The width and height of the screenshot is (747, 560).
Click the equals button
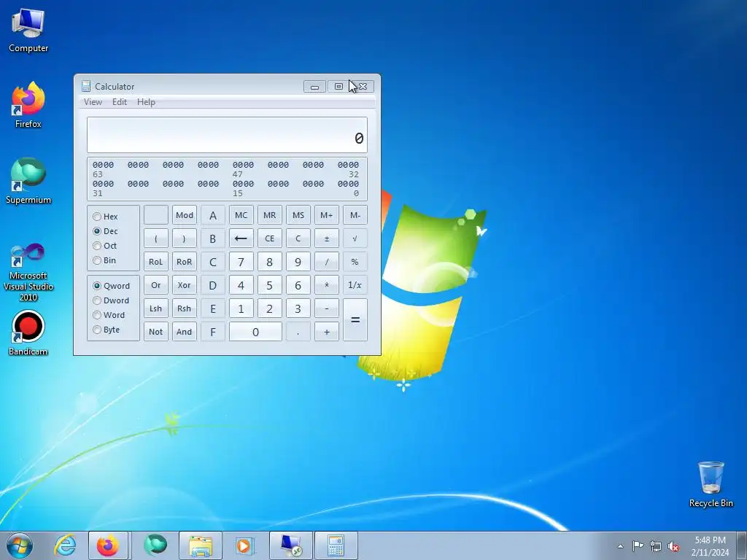click(355, 320)
